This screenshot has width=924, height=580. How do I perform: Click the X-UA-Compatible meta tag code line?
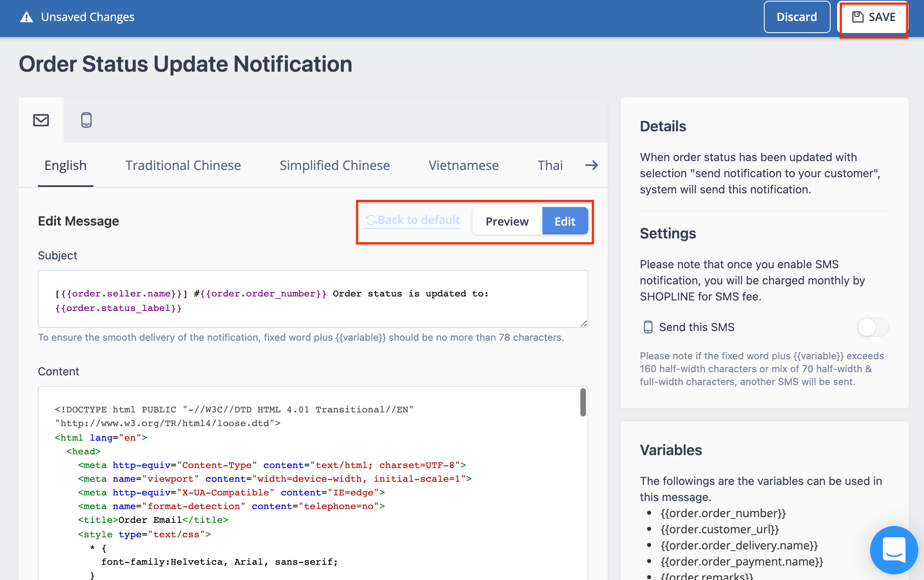pos(231,493)
